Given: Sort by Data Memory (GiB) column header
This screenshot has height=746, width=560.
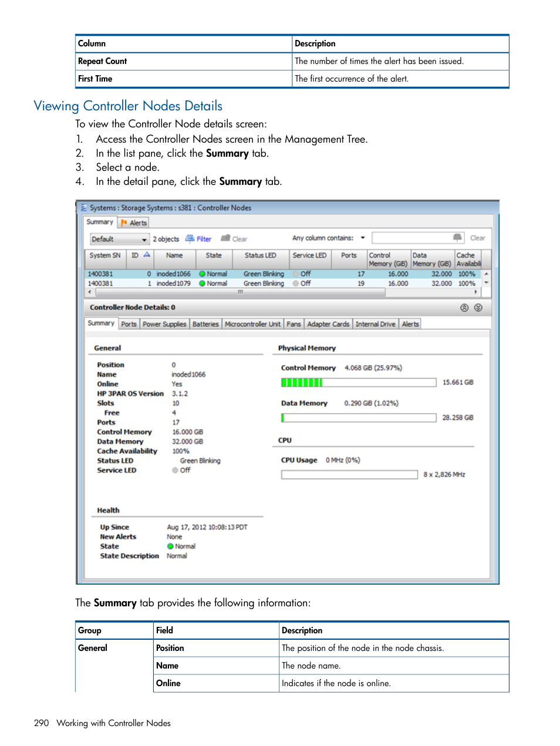Looking at the screenshot, I should pos(432,259).
